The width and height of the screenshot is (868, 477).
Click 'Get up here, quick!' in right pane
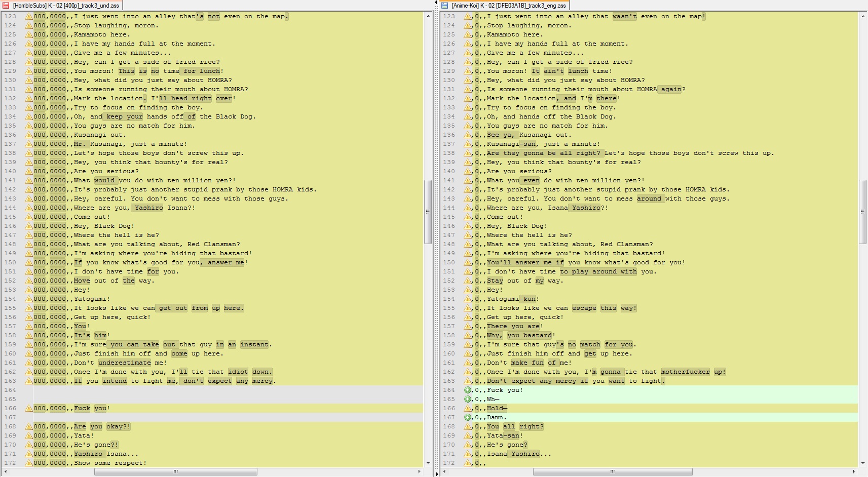[x=525, y=317]
